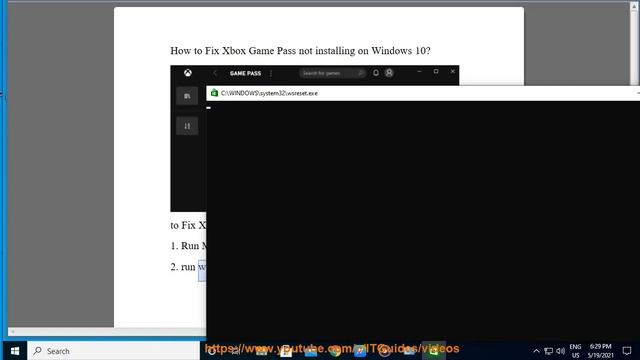
Task: Click the ENG US language indicator
Action: 575,351
